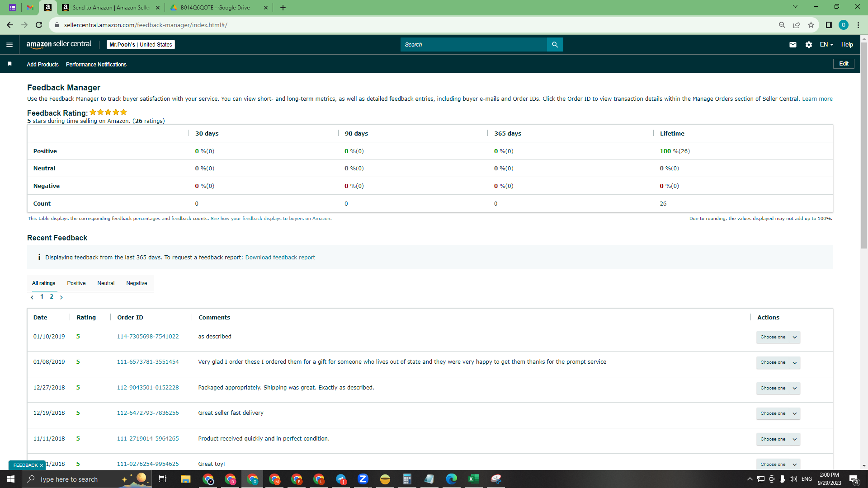
Task: Select the All ratings tab
Action: point(43,283)
